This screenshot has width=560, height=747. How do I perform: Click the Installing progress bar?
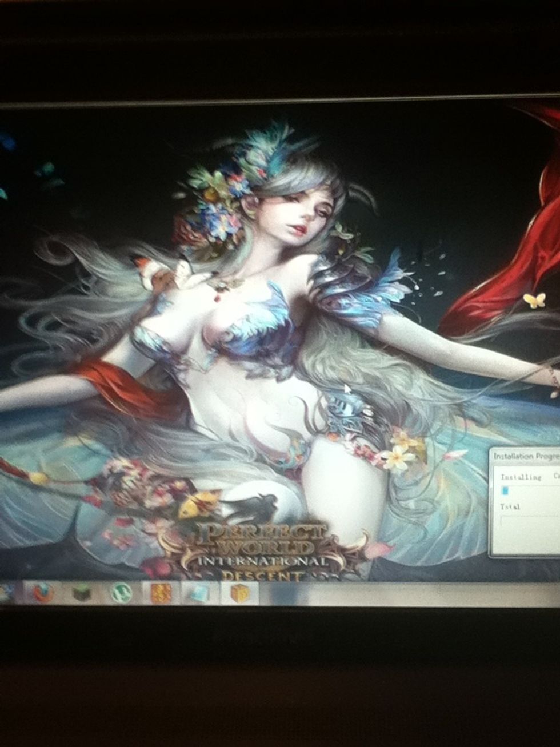pyautogui.click(x=529, y=490)
